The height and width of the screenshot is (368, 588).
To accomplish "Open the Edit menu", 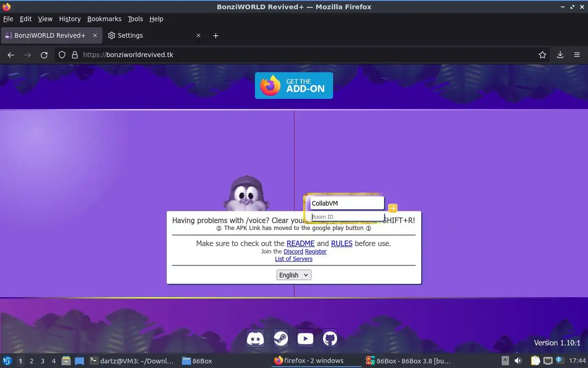I will click(26, 19).
